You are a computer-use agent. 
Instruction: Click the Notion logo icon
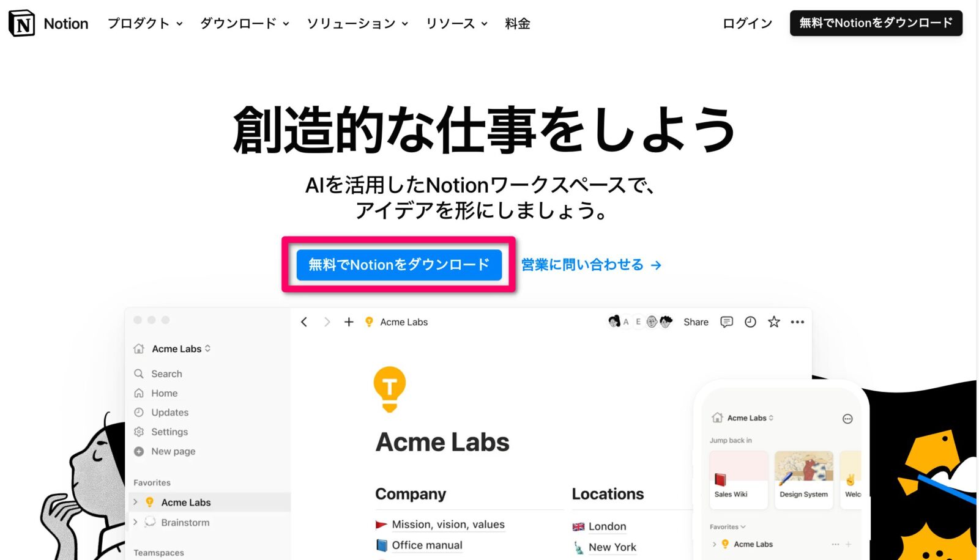point(22,23)
